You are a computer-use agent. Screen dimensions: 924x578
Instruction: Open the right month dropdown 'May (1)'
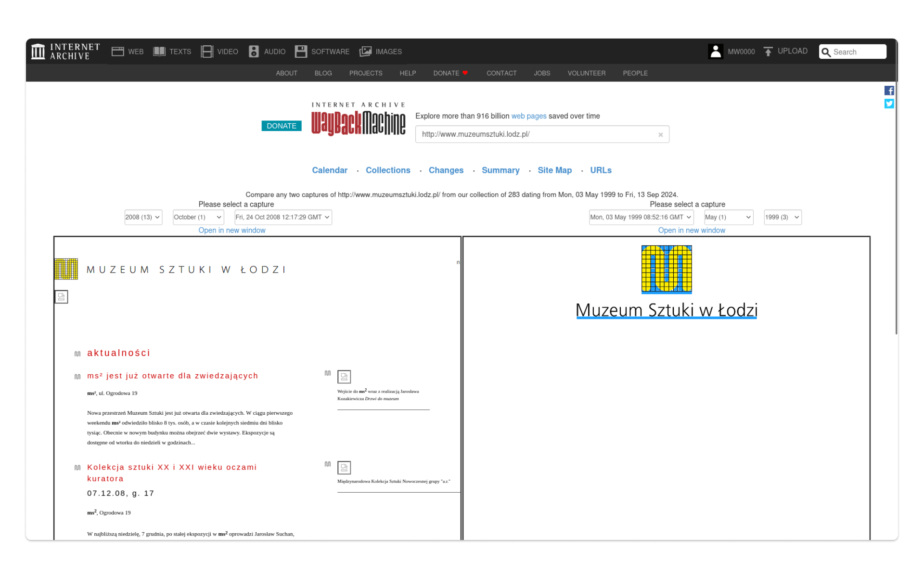[729, 217]
